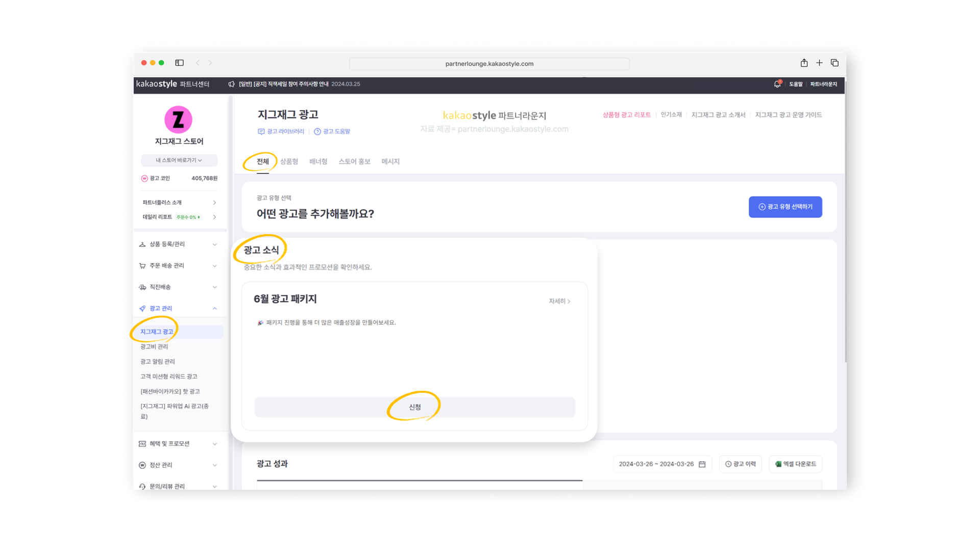
Task: Show the tab overview icon
Action: (835, 63)
